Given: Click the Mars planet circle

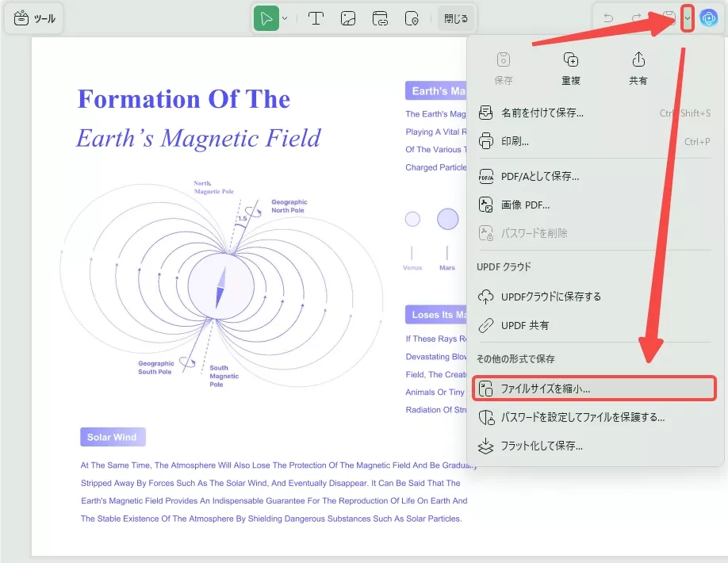Looking at the screenshot, I should pyautogui.click(x=447, y=219).
